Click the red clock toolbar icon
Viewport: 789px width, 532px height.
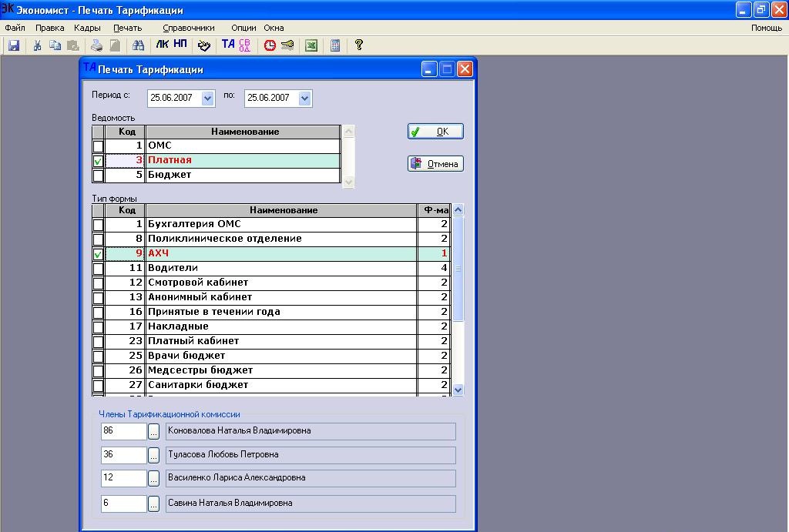coord(270,45)
